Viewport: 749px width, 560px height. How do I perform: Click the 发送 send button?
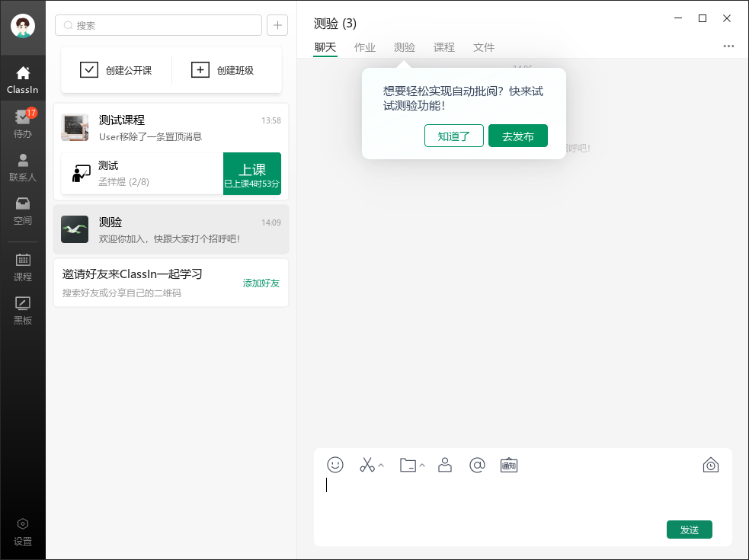click(690, 530)
